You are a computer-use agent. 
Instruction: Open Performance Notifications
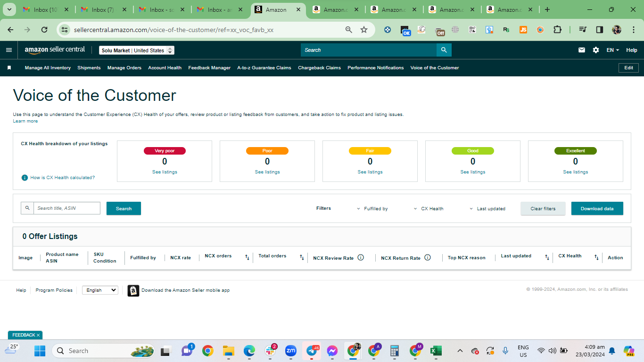376,68
